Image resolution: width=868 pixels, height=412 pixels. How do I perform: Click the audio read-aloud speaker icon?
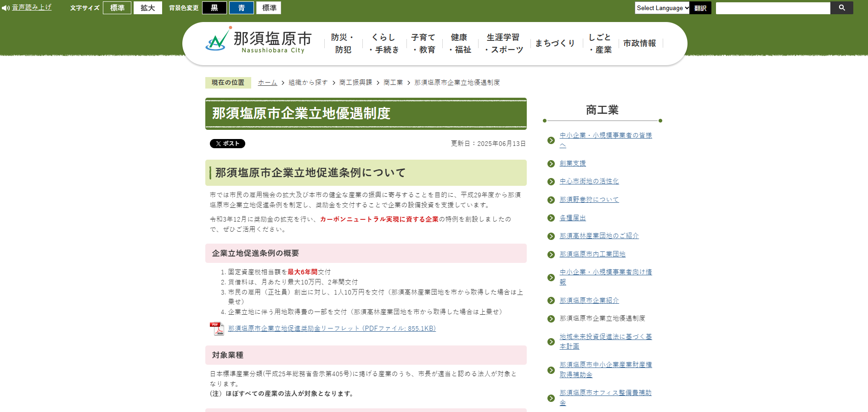tap(6, 8)
